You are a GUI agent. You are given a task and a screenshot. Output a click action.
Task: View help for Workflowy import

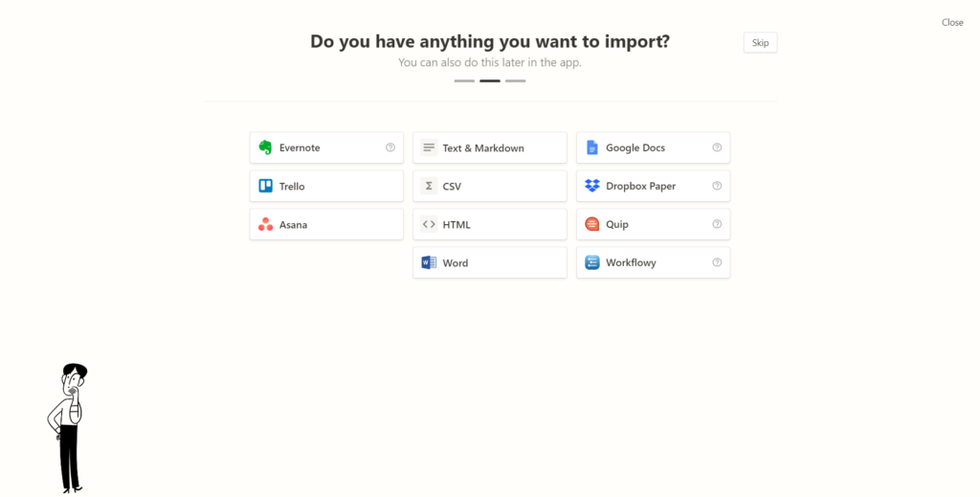(717, 262)
